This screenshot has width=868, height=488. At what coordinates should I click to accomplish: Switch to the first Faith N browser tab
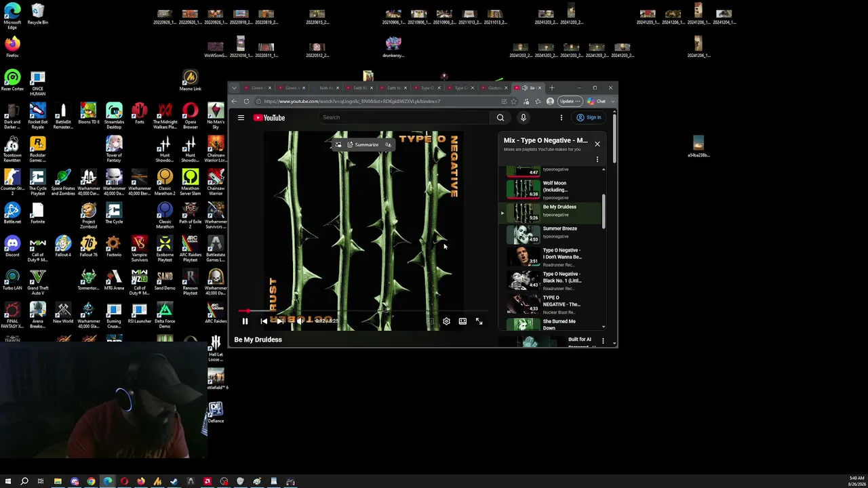359,88
